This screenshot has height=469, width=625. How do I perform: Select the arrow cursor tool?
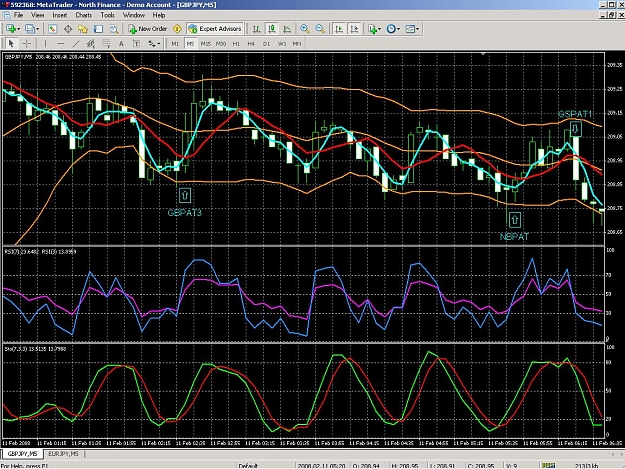click(11, 43)
